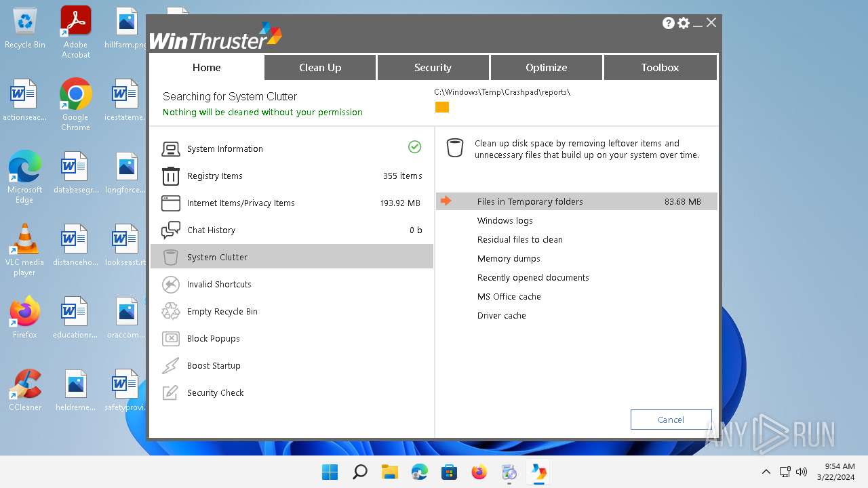Open the WinThruster help icon
868x488 pixels.
tap(668, 23)
